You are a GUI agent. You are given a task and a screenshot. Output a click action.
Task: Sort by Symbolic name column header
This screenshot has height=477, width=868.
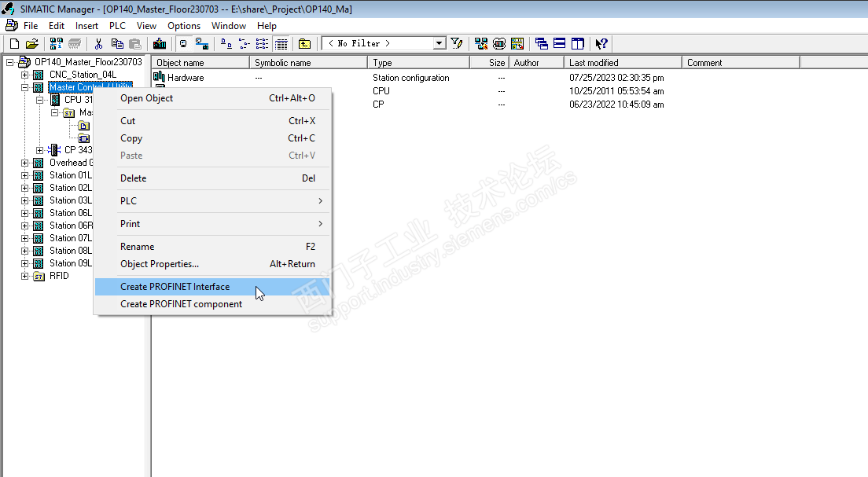pos(308,63)
